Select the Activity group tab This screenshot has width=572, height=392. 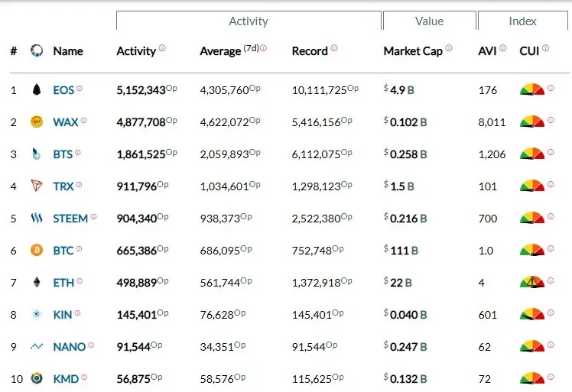[x=249, y=21]
